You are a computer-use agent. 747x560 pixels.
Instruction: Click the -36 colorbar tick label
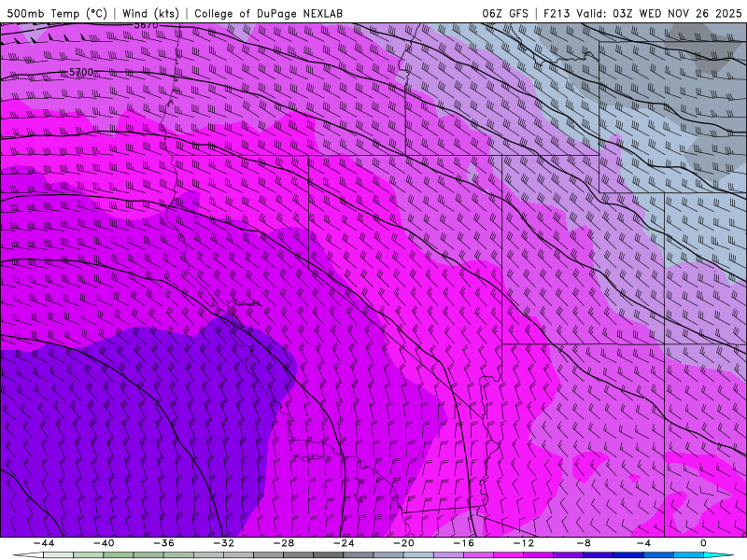(163, 543)
